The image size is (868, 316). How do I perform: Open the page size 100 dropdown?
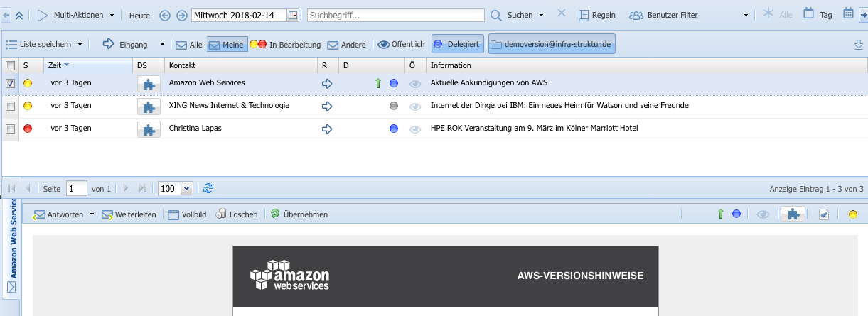[187, 188]
